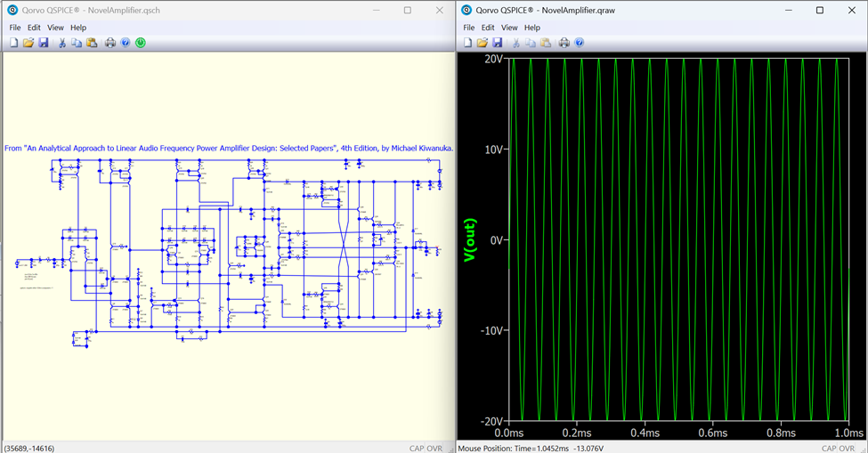
Task: Click Help icon in waveform toolbar
Action: point(580,43)
